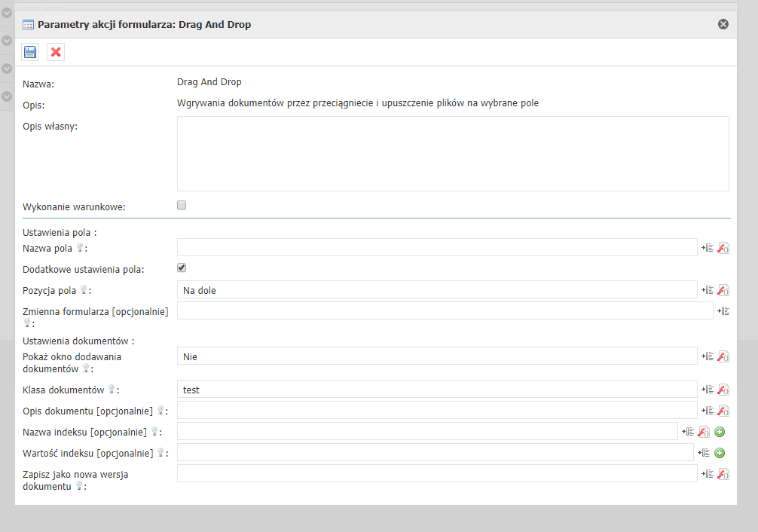Click the blue floppy disk save icon
This screenshot has height=532, width=758.
(30, 52)
